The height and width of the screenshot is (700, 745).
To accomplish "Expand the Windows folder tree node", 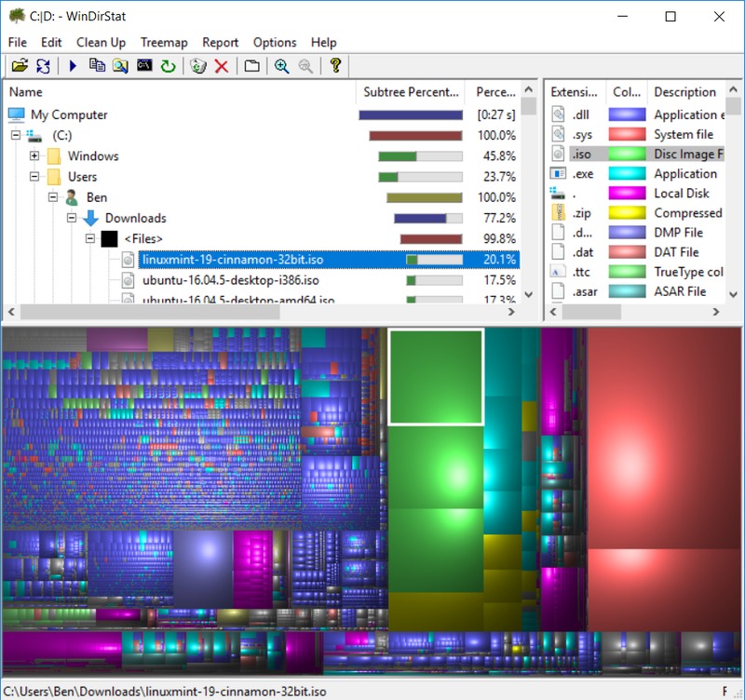I will tap(34, 156).
